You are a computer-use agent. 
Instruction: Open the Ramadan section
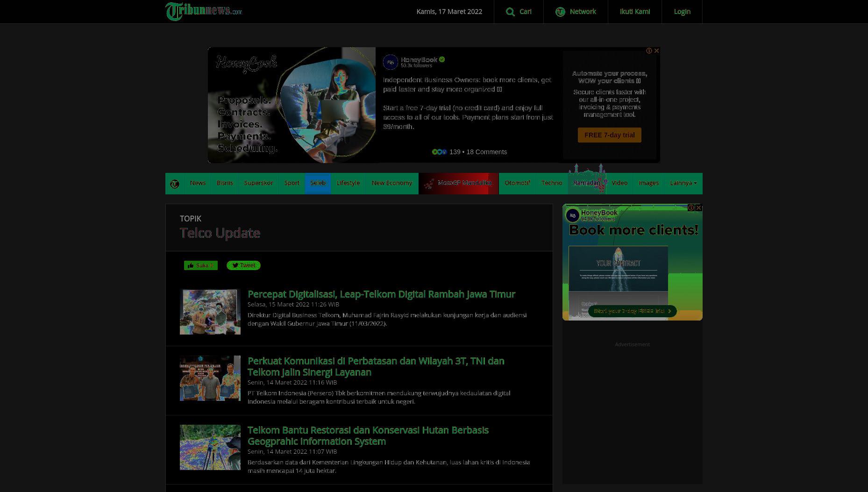587,183
